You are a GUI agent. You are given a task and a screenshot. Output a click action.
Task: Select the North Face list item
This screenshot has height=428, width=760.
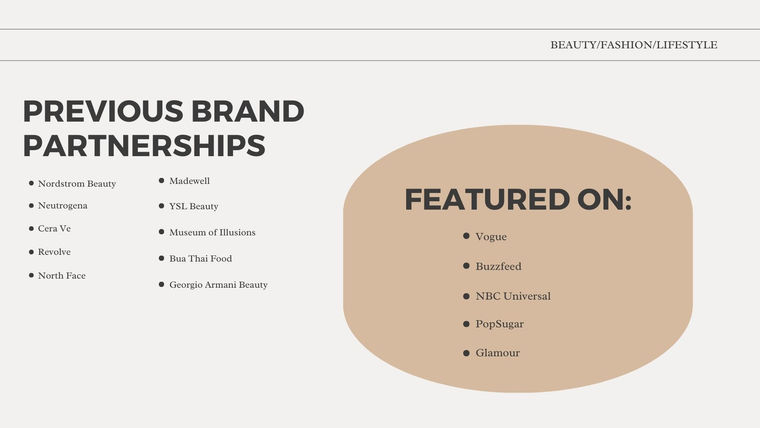pos(62,275)
